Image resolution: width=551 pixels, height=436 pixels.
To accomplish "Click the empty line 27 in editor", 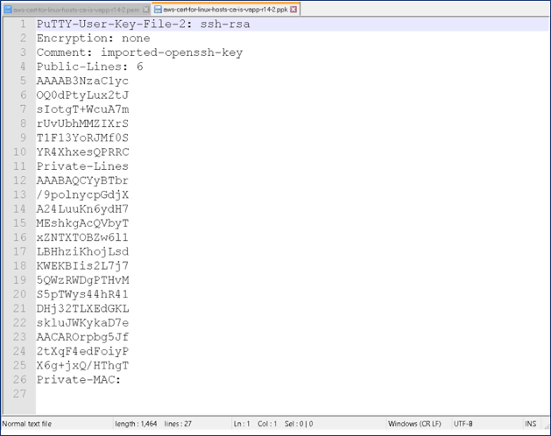I will pyautogui.click(x=292, y=394).
